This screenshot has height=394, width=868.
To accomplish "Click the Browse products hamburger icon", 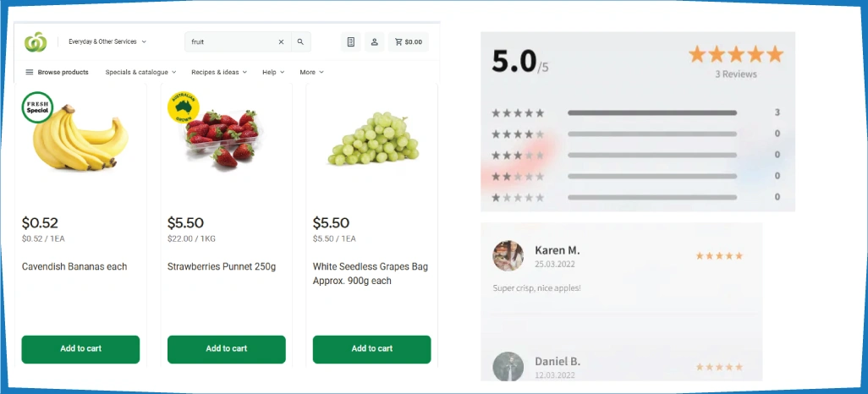I will pos(30,72).
